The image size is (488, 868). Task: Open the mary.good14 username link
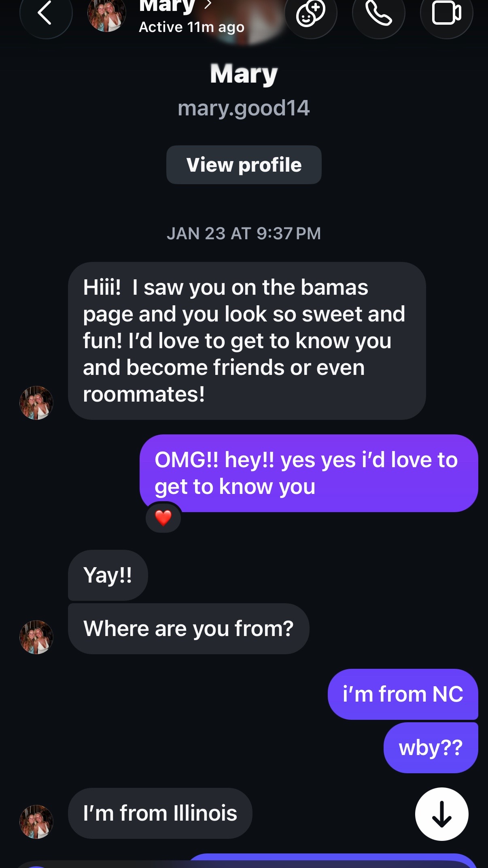tap(244, 108)
